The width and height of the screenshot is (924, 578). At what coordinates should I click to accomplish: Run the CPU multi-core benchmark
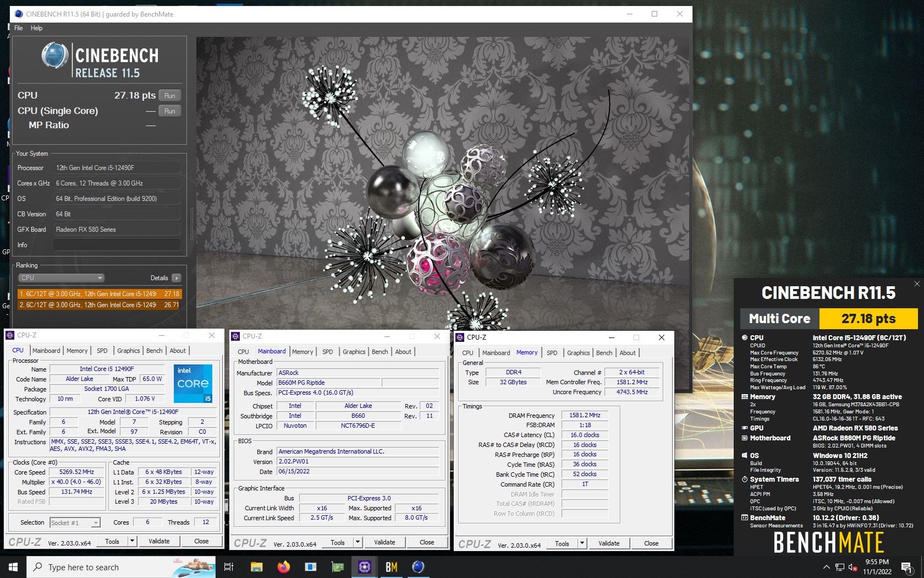coord(170,96)
